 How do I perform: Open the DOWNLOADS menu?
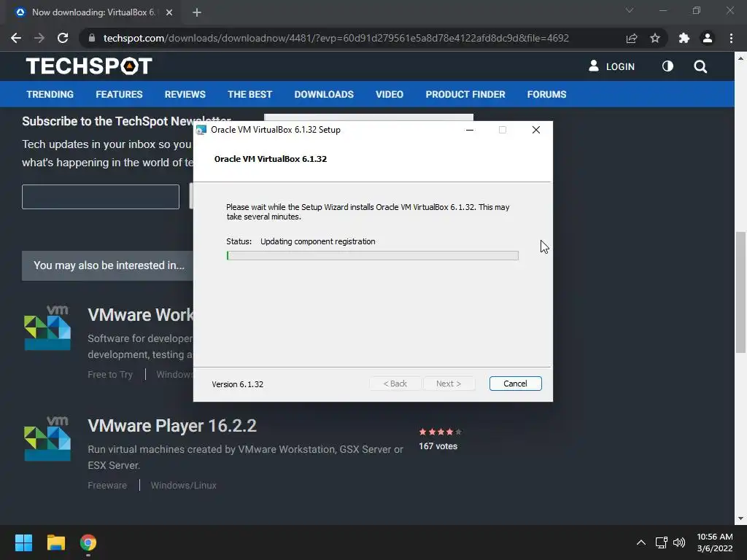click(x=324, y=94)
